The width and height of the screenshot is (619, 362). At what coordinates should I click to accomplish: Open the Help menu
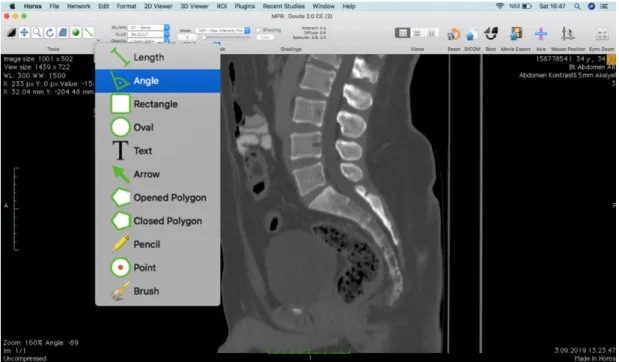[x=349, y=6]
